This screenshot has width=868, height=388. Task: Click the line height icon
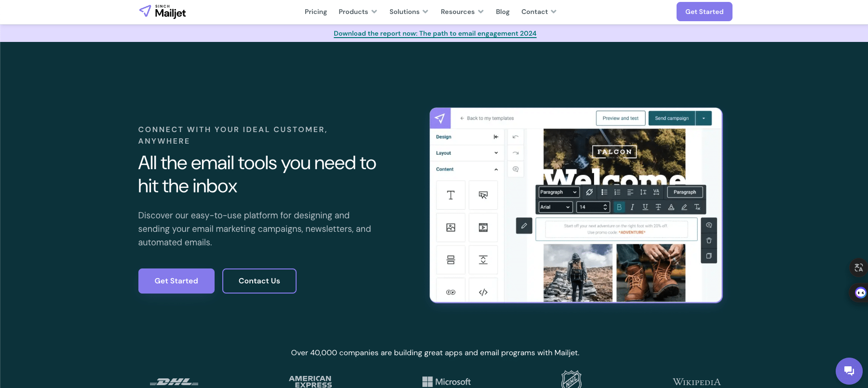643,192
